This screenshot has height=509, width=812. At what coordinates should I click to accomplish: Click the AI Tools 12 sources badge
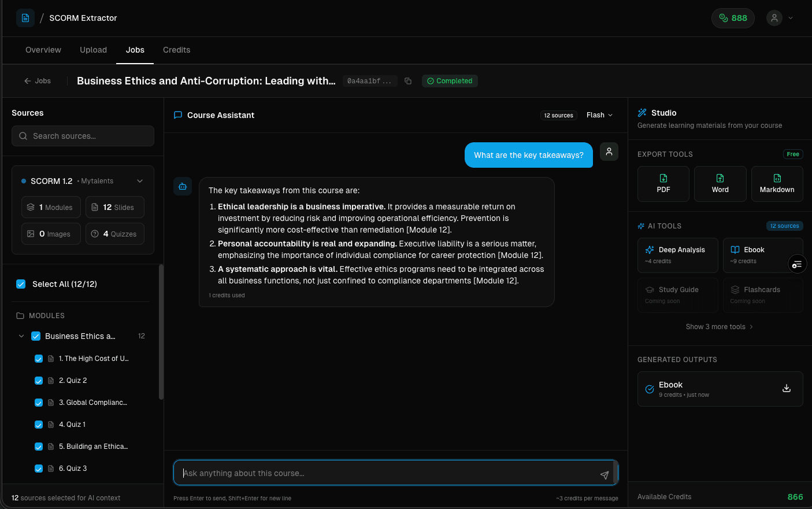(784, 226)
